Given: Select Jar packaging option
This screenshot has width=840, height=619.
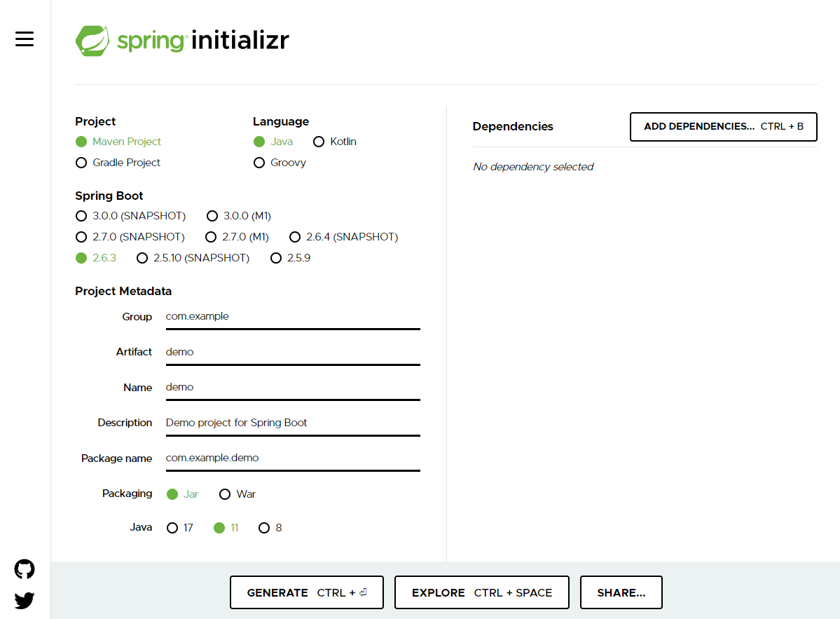Looking at the screenshot, I should 183,494.
